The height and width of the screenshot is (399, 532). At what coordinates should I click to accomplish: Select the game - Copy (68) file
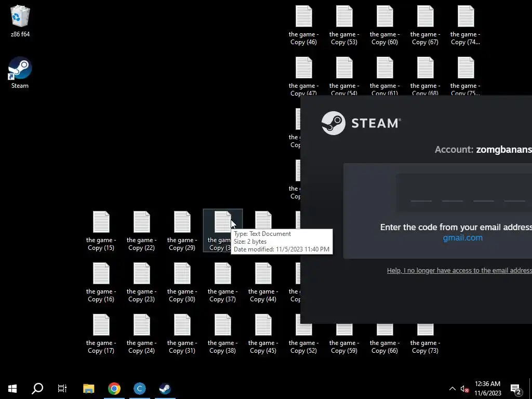tap(425, 76)
